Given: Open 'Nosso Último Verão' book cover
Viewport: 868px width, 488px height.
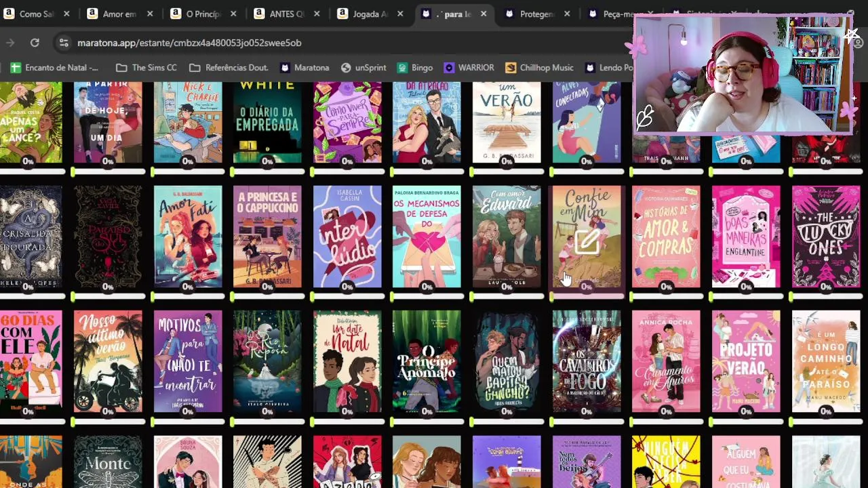Looking at the screenshot, I should [x=108, y=361].
